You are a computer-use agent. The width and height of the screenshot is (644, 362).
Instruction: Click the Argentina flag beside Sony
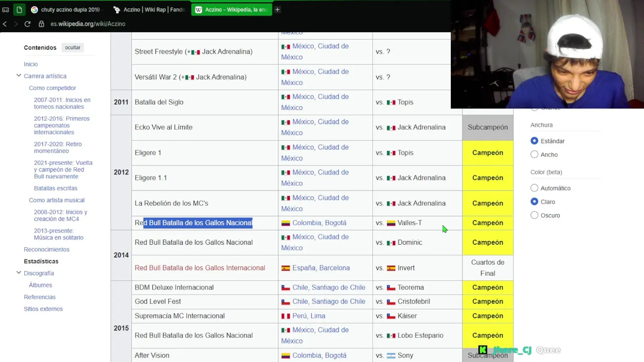[x=391, y=355]
